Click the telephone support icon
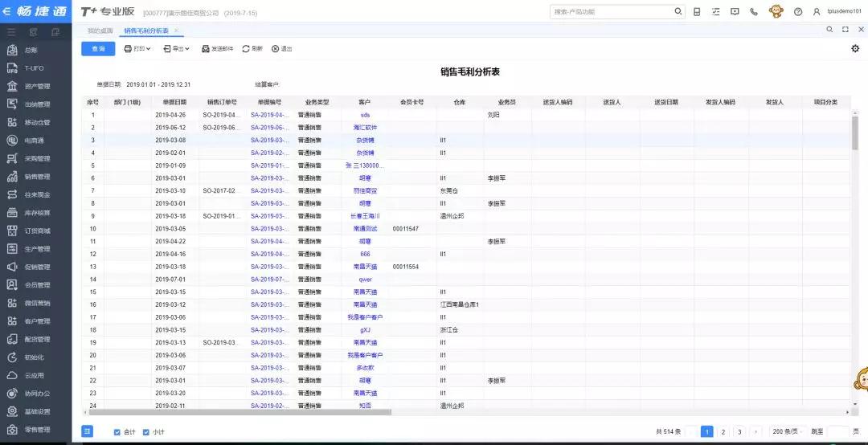The image size is (868, 445). coord(753,11)
